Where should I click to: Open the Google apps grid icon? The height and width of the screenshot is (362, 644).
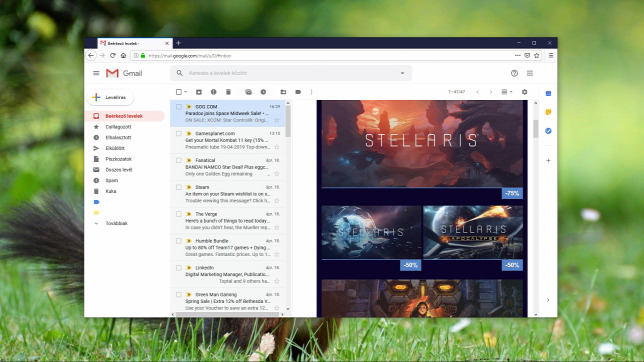530,73
